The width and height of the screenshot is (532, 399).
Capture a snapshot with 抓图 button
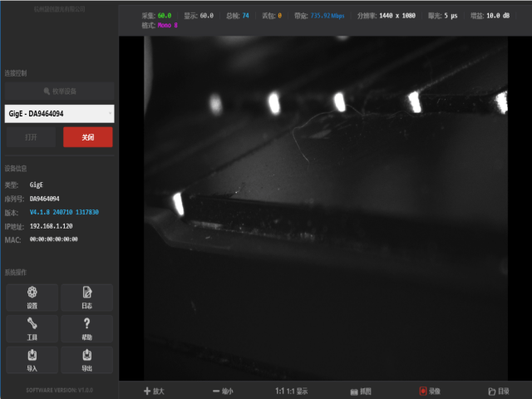point(360,391)
